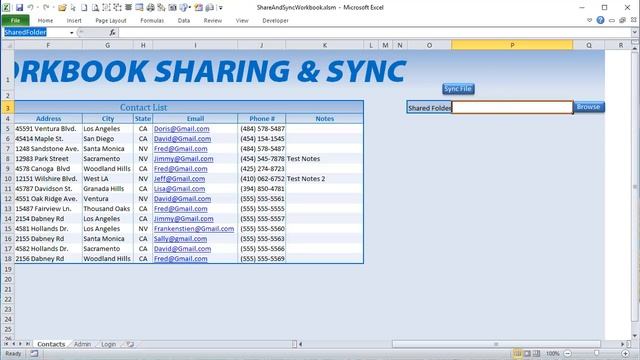
Task: Click the vertical scrollbar down arrow
Action: [635, 336]
